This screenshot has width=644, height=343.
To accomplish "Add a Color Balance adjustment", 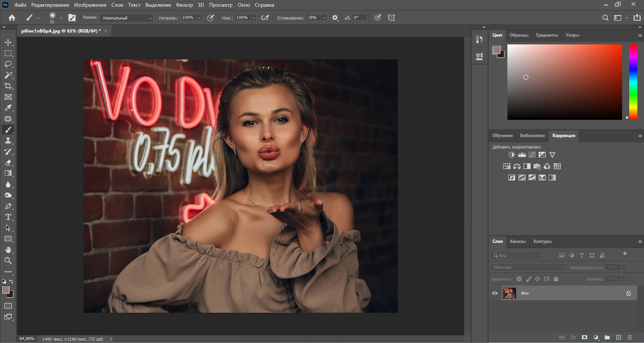I will coord(517,166).
